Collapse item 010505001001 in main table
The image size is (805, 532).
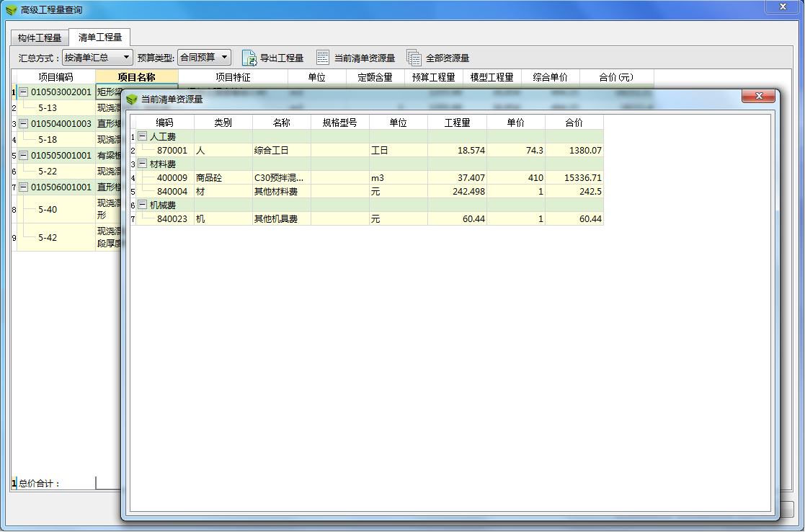coord(23,155)
